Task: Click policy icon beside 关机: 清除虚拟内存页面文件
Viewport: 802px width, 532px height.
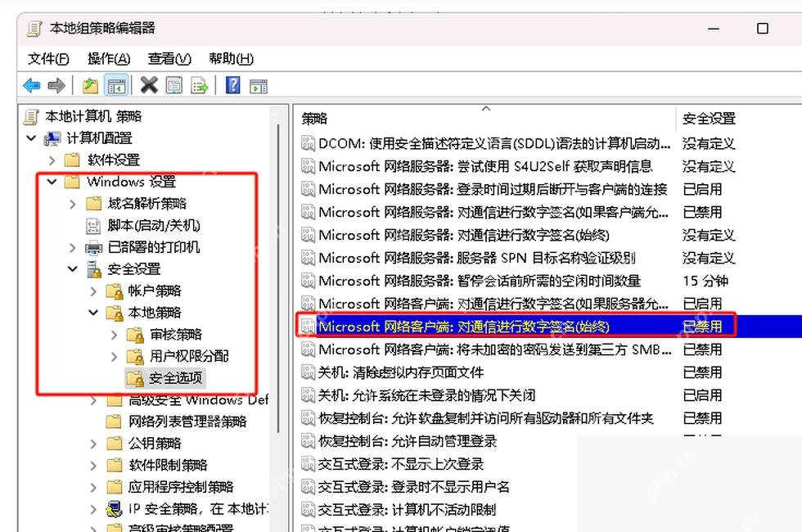Action: click(x=308, y=372)
